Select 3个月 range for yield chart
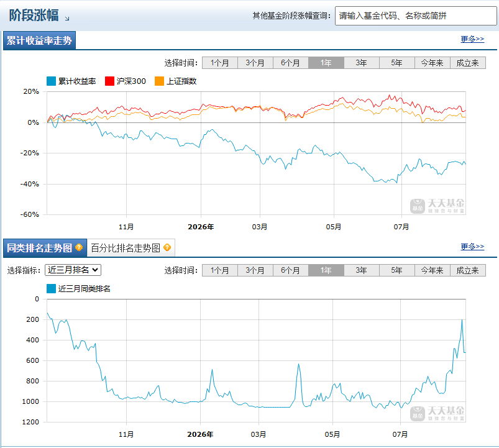499x448 pixels. [255, 63]
